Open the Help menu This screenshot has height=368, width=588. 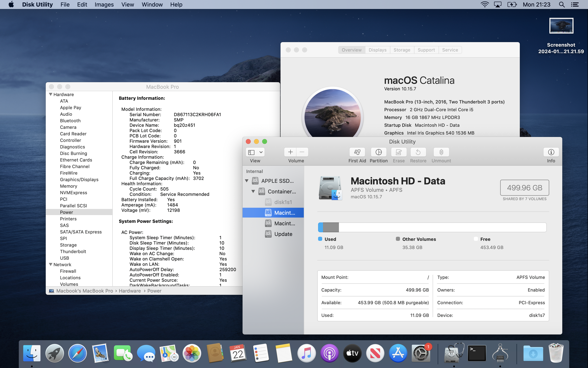click(176, 4)
